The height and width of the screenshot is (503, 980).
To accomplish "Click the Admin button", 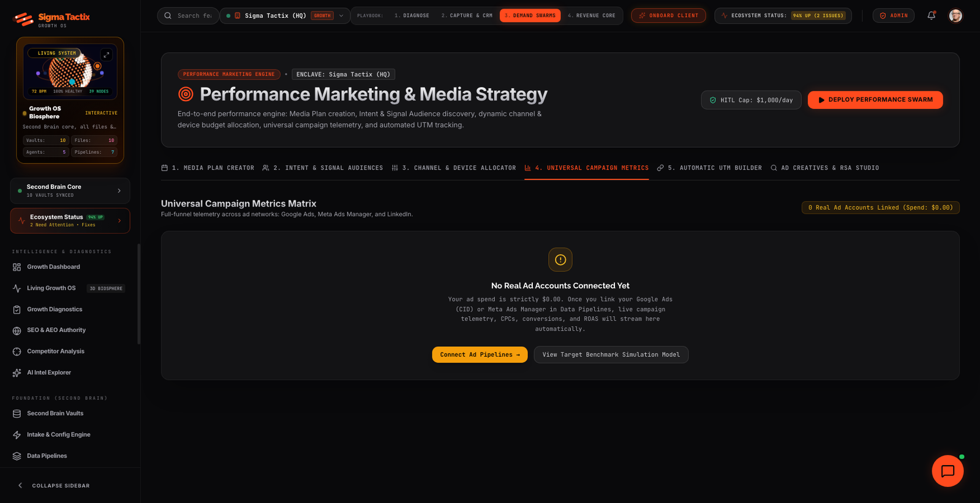I will pyautogui.click(x=894, y=15).
